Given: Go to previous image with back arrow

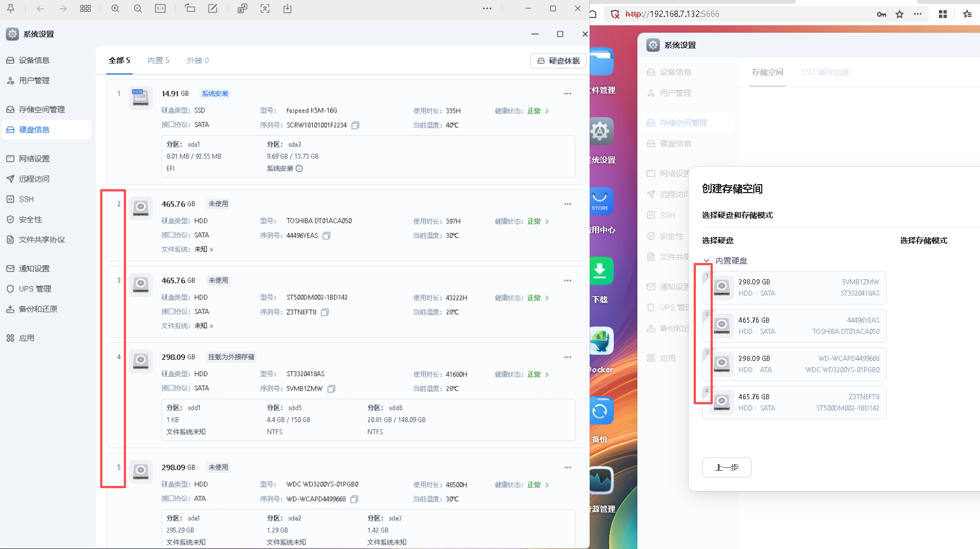Looking at the screenshot, I should click(40, 8).
